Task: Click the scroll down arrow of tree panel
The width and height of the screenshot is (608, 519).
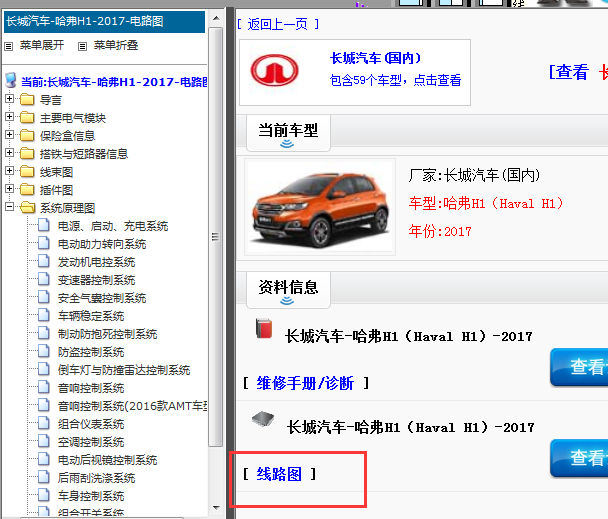Action: click(216, 507)
